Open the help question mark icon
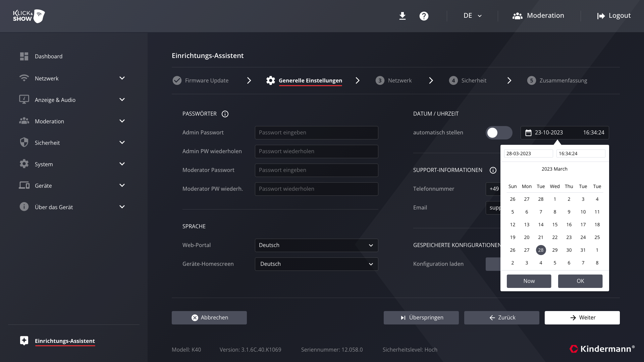 pyautogui.click(x=424, y=16)
